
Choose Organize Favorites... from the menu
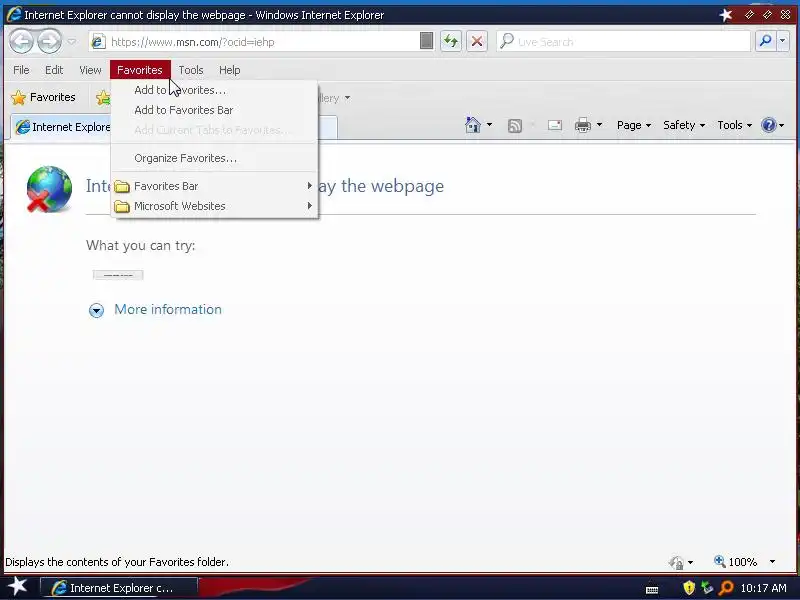(x=214, y=158)
